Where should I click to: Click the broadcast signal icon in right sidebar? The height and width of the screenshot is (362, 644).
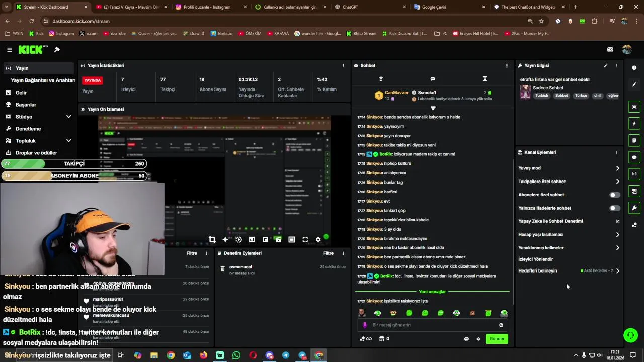[634, 174]
